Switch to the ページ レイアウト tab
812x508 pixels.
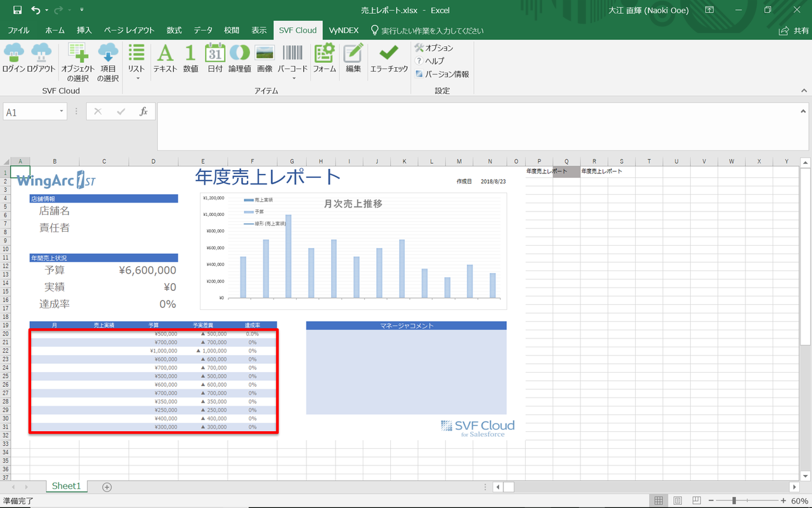pyautogui.click(x=129, y=30)
